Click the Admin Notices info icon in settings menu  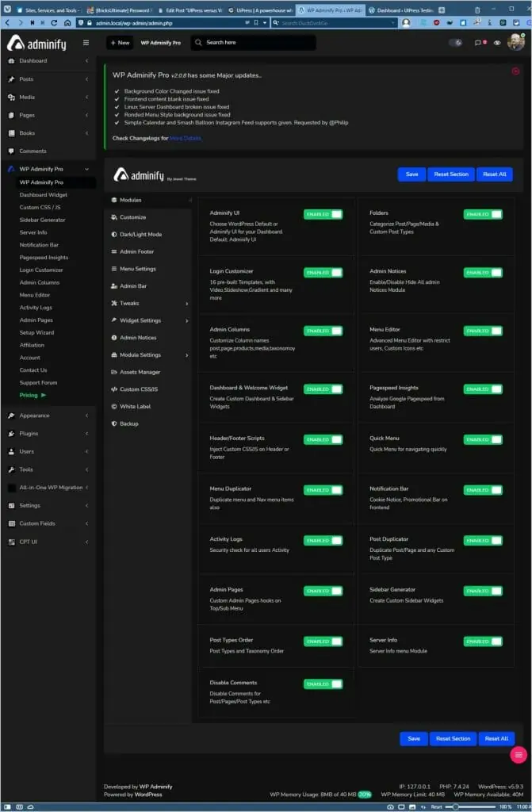click(114, 338)
